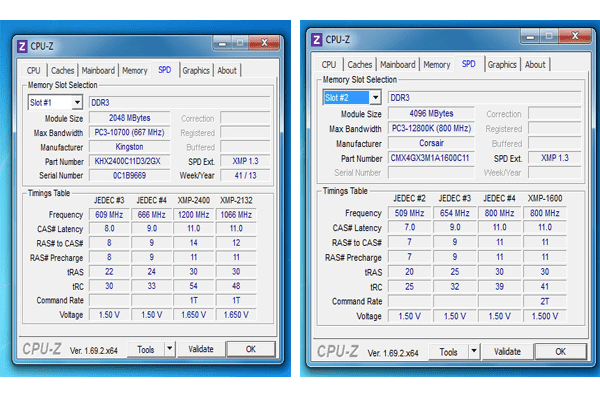Image resolution: width=600 pixels, height=400 pixels.
Task: Click the 654 MHz JEDEC #3 frequency cell
Action: [455, 213]
